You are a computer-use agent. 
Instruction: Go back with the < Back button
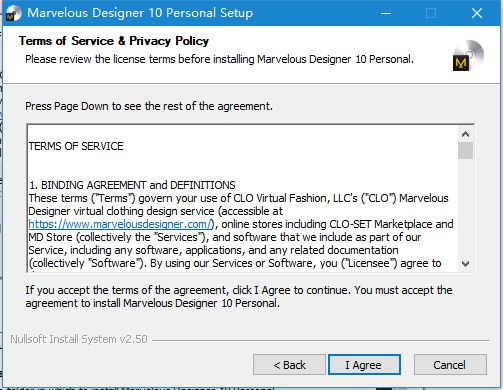coord(289,365)
